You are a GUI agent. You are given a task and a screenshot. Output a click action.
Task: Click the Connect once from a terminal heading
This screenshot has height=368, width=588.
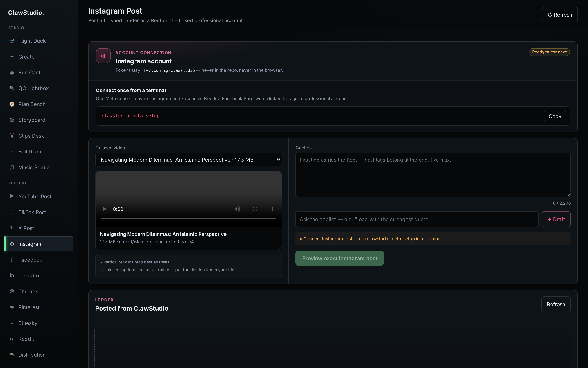(131, 90)
